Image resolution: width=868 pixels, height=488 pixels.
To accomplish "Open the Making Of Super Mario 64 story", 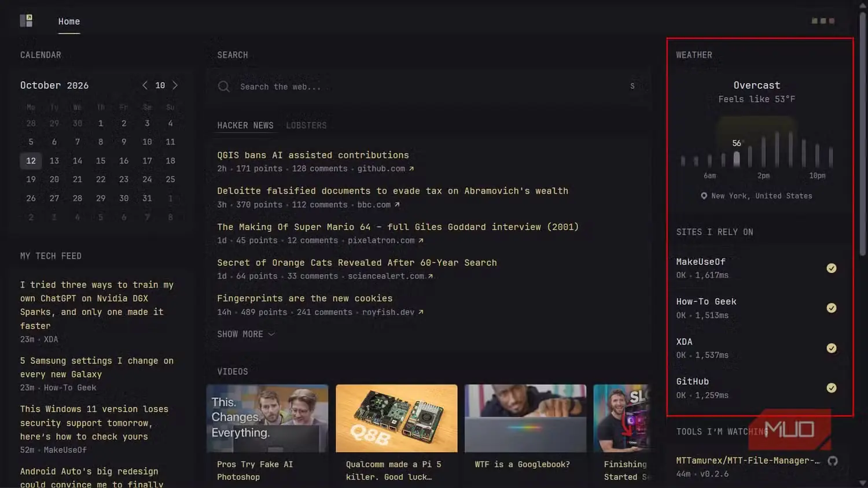I will [x=398, y=227].
